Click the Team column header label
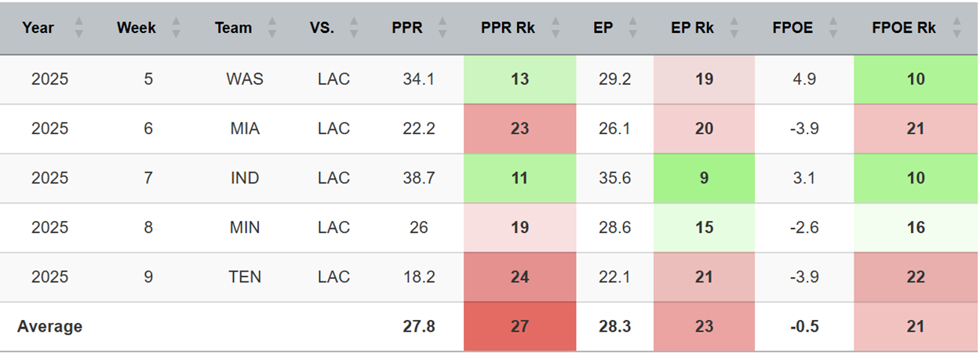 (233, 28)
